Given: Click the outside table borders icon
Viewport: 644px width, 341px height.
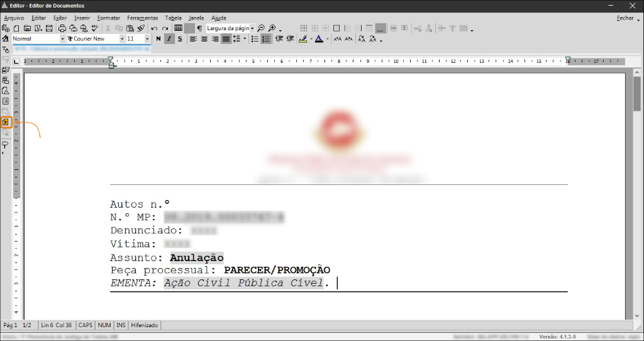Looking at the screenshot, I should click(336, 28).
